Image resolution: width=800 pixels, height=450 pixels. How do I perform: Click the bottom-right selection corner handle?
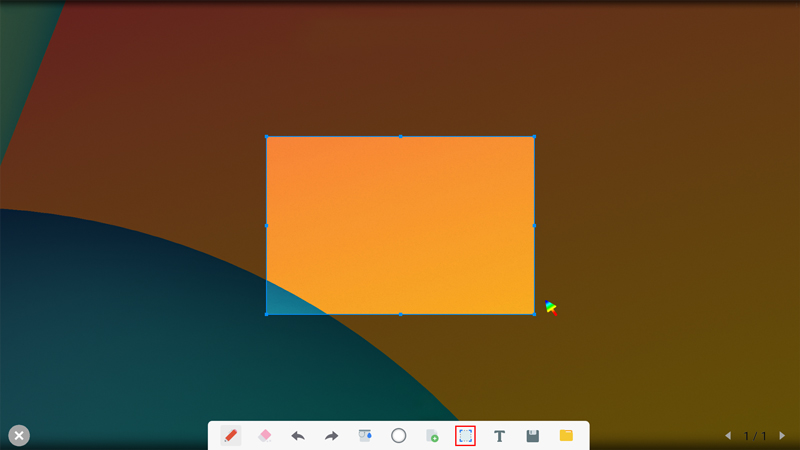pyautogui.click(x=534, y=314)
